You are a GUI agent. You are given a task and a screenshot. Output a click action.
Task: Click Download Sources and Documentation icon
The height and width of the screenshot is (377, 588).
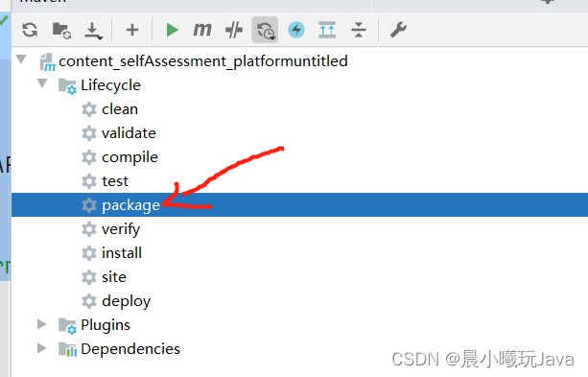93,31
